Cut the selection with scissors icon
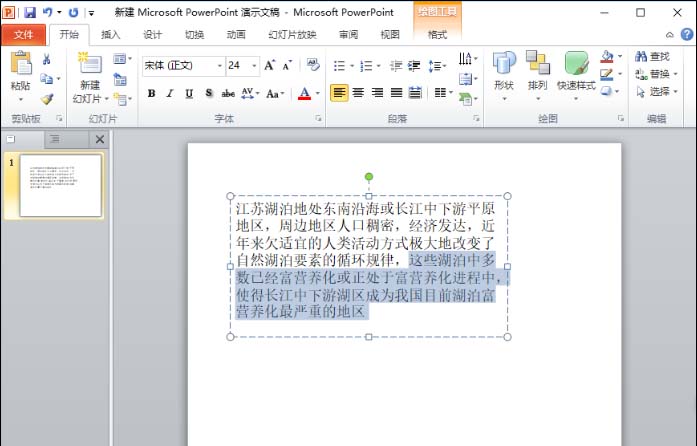The image size is (697, 446). tap(46, 59)
